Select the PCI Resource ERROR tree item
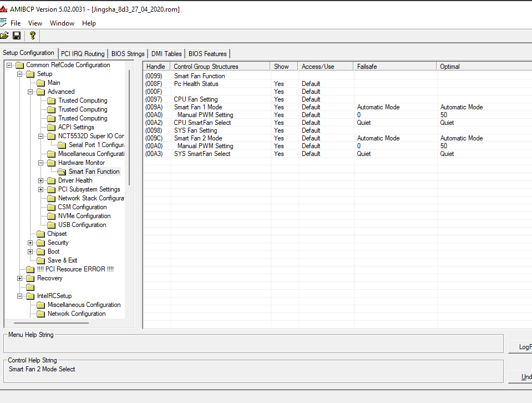The image size is (532, 403). 75,269
